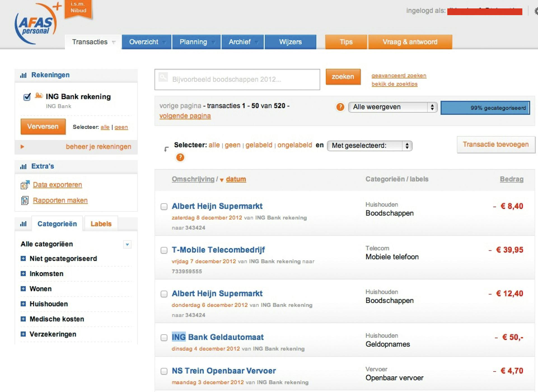This screenshot has width=538, height=392.
Task: Go to volgende pagina link
Action: 185,116
